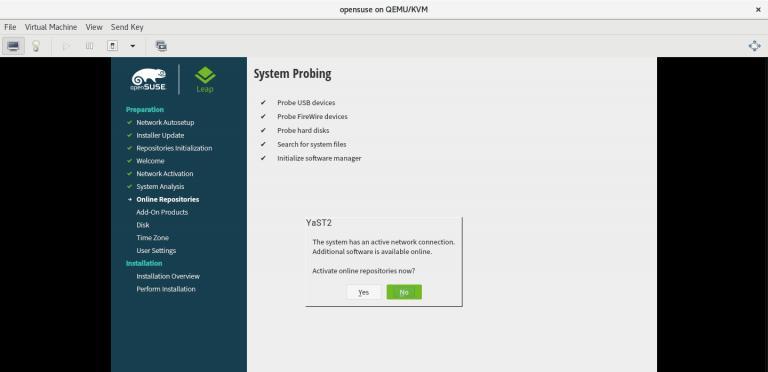Open the Virtual Machine menu
768x372 pixels.
(x=51, y=27)
